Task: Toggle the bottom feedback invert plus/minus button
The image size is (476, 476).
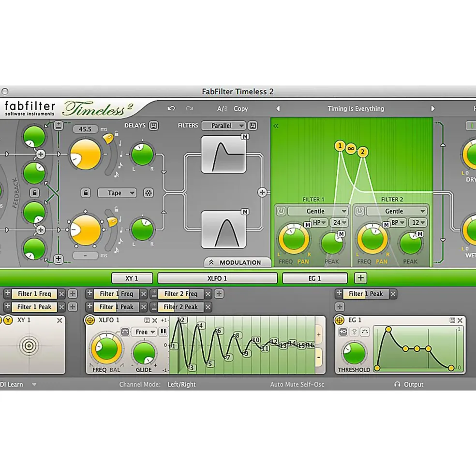Action: pyautogui.click(x=59, y=259)
